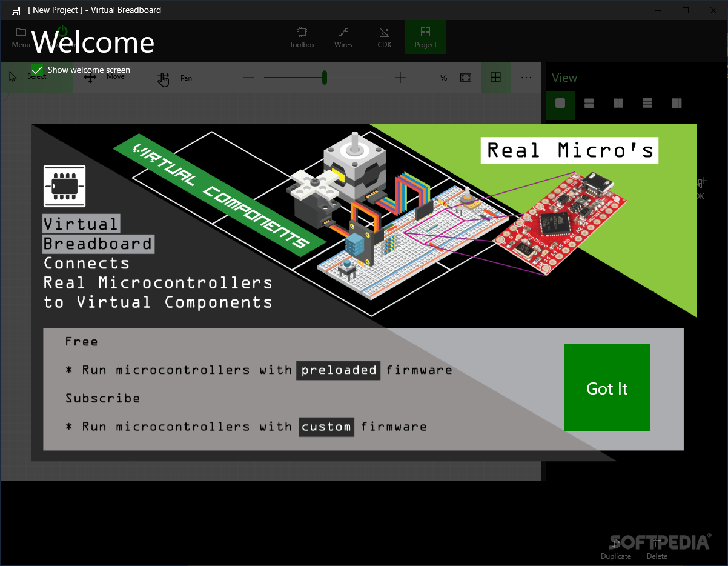Screen dimensions: 728x566
Task: Open the CDK tab
Action: tap(385, 37)
